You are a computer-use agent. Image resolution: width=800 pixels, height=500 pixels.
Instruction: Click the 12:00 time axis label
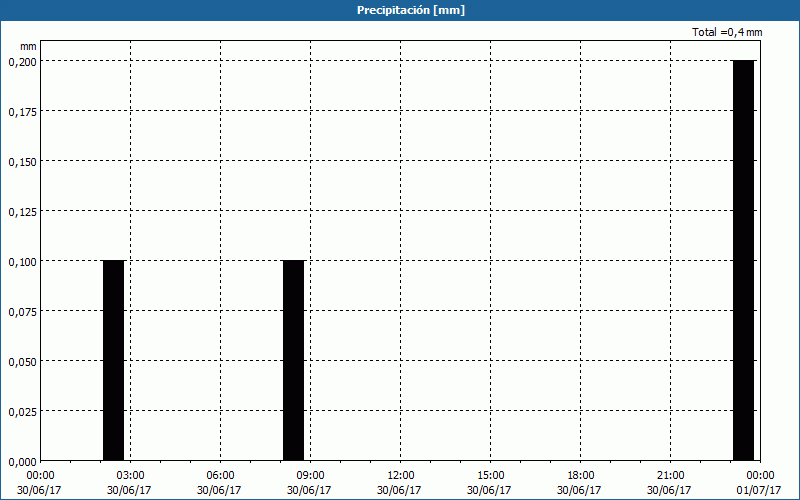tap(400, 475)
